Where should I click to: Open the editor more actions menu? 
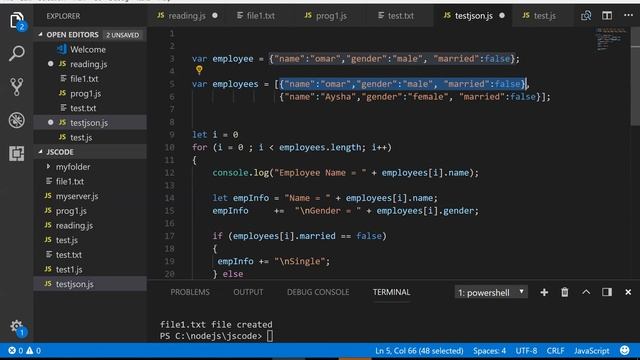click(x=628, y=16)
